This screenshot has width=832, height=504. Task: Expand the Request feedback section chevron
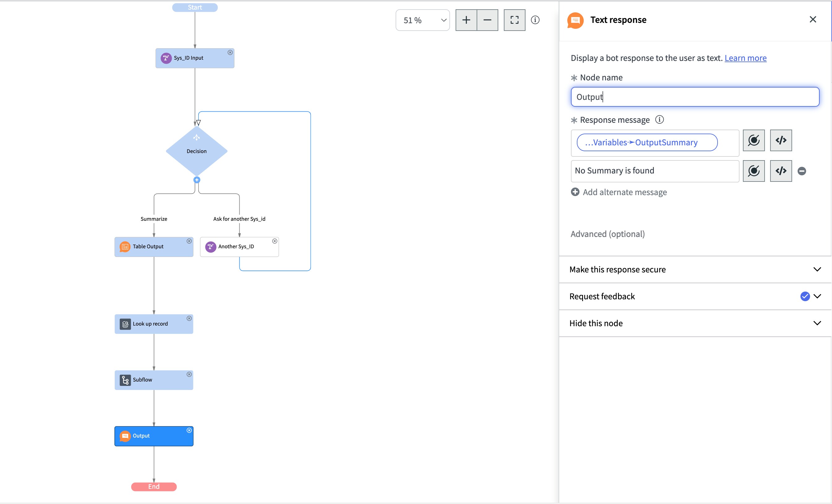pyautogui.click(x=817, y=297)
